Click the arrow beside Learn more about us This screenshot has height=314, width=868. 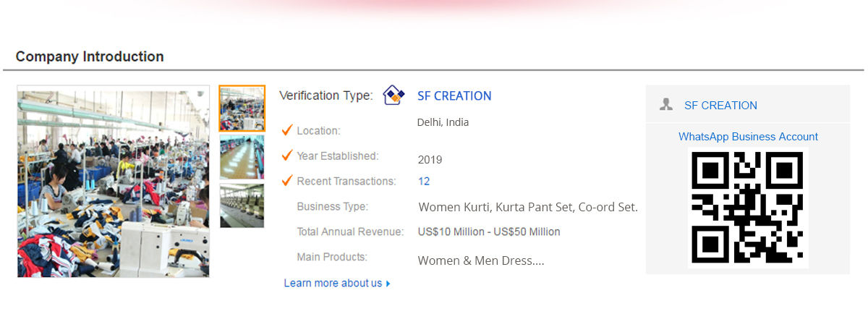click(x=388, y=284)
